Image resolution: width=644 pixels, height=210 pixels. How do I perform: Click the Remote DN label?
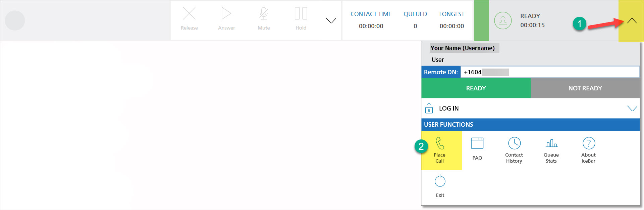(x=441, y=72)
